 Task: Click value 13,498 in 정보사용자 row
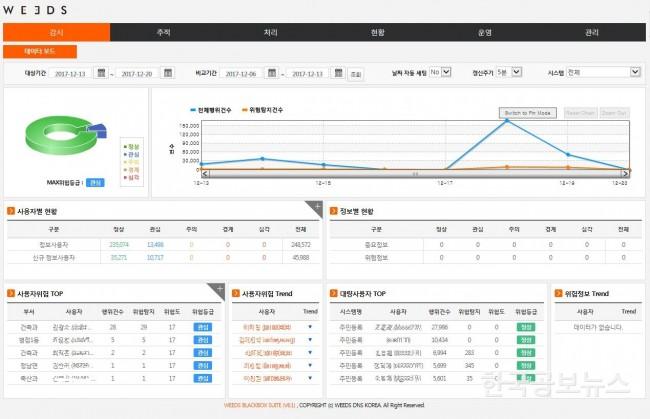click(x=155, y=245)
